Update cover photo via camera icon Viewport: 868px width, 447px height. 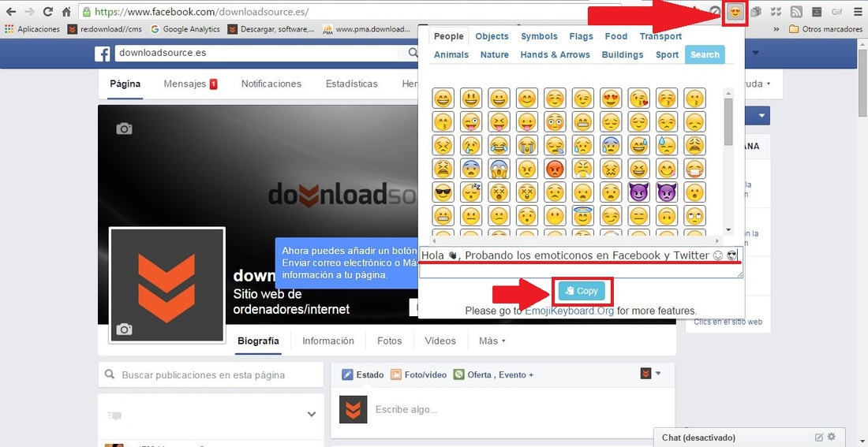click(x=124, y=129)
